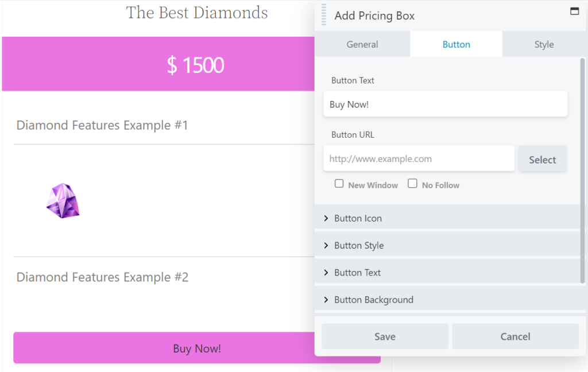Click the pink $ 1500 price banner

pos(195,64)
